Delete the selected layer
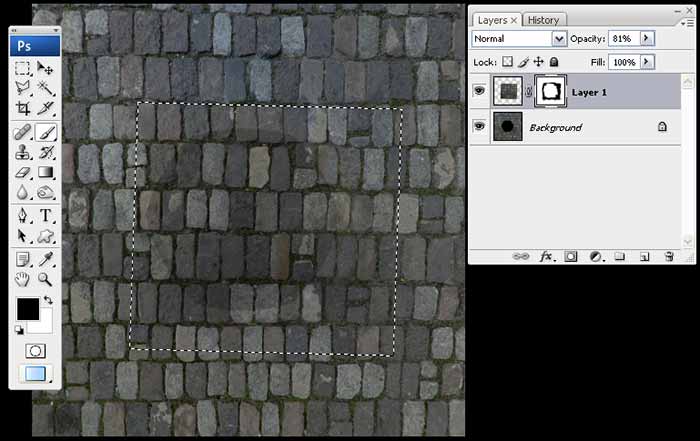The image size is (700, 441). pyautogui.click(x=669, y=256)
